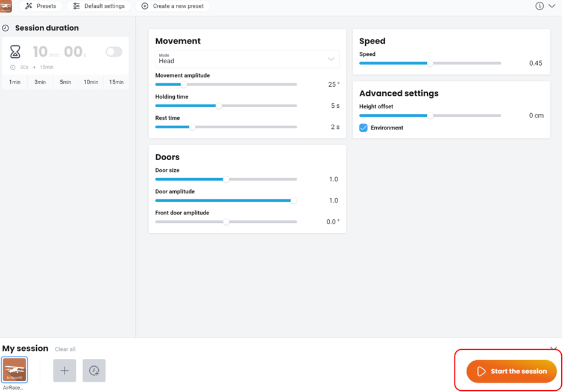Choose the 15min duration option
This screenshot has width=563, height=392.
tap(116, 82)
